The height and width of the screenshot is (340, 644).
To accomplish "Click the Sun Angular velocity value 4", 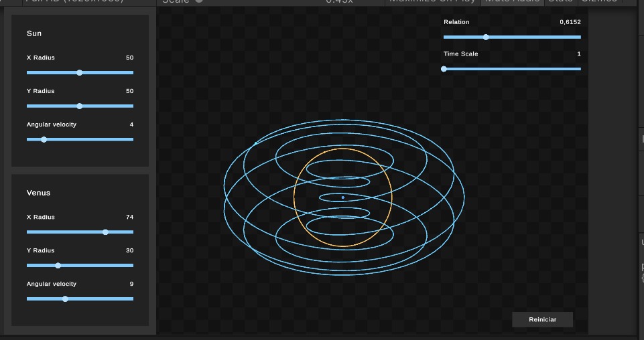I will 131,124.
